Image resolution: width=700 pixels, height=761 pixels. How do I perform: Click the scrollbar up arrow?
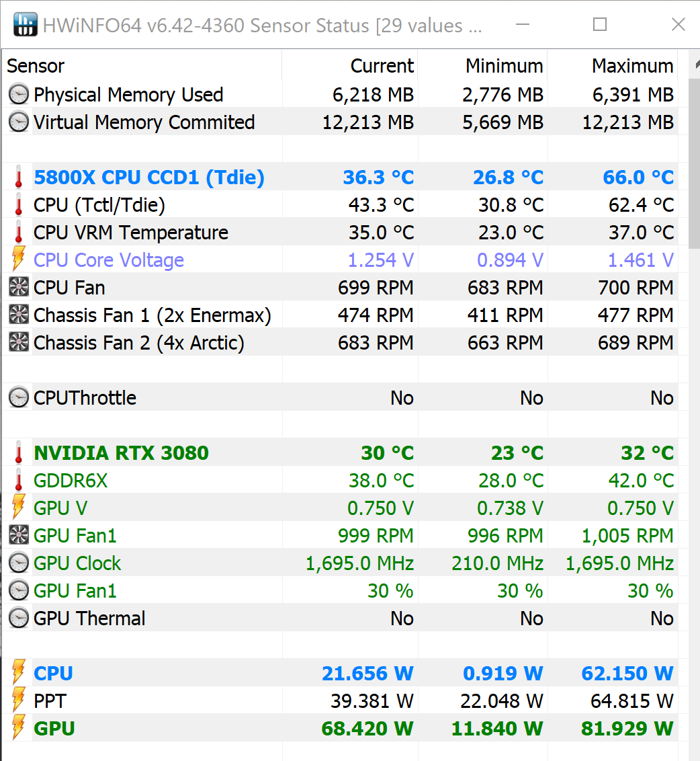[x=696, y=64]
